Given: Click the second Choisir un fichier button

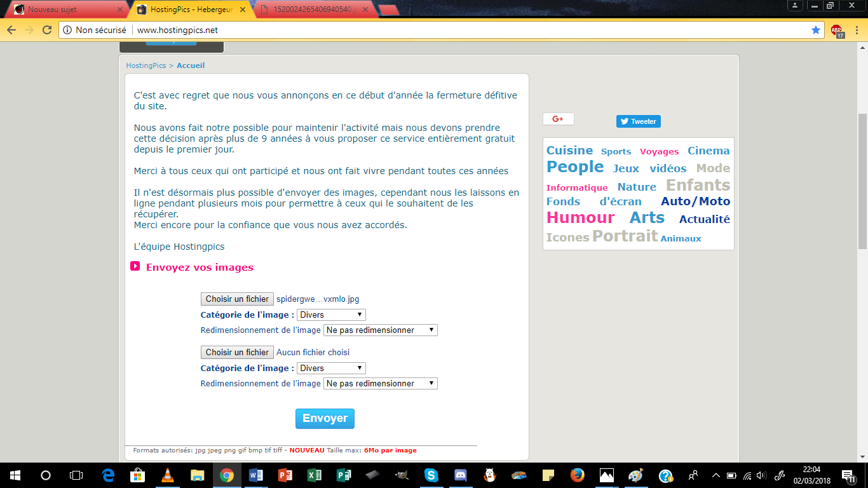Looking at the screenshot, I should [237, 353].
